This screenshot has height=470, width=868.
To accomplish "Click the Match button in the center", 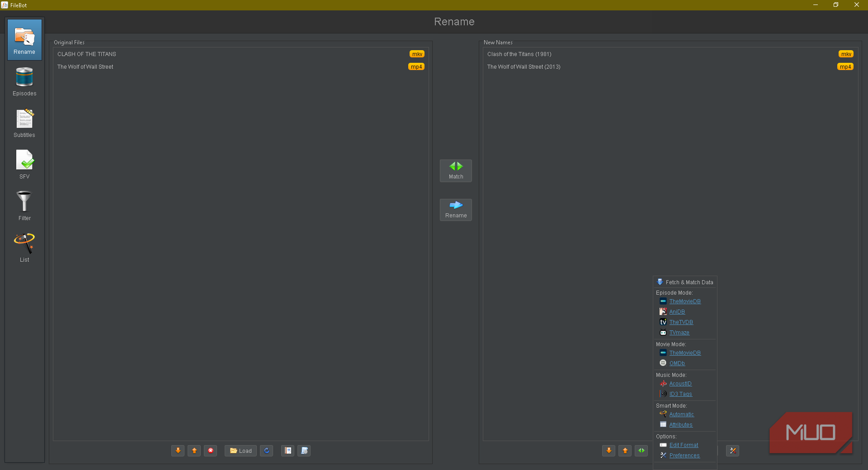I will tap(456, 171).
